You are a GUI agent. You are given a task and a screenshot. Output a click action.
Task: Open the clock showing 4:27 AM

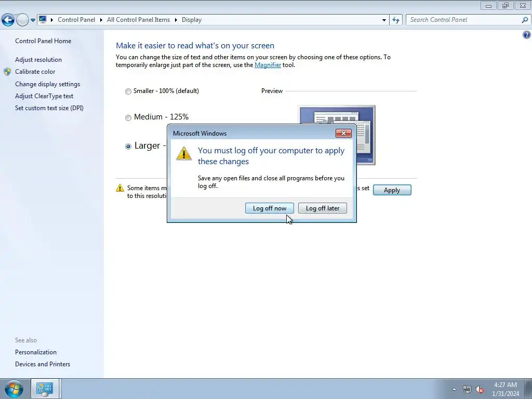505,389
